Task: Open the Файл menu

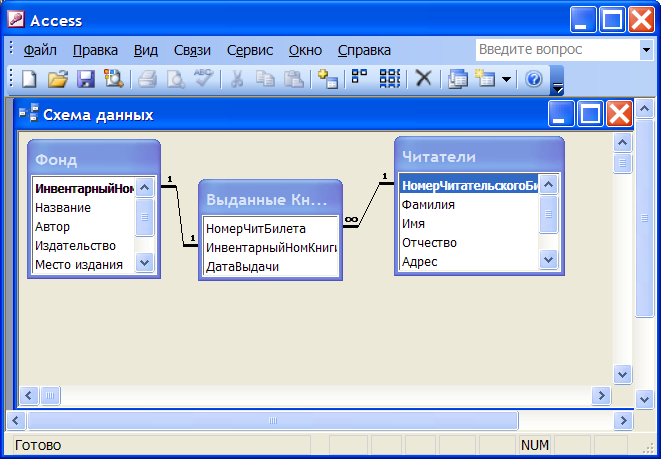Action: tap(40, 51)
